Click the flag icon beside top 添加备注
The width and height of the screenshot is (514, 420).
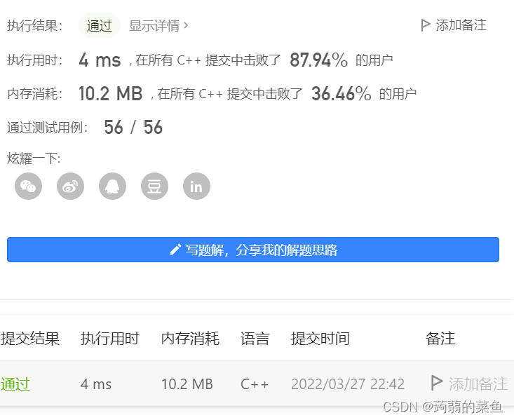pyautogui.click(x=425, y=25)
